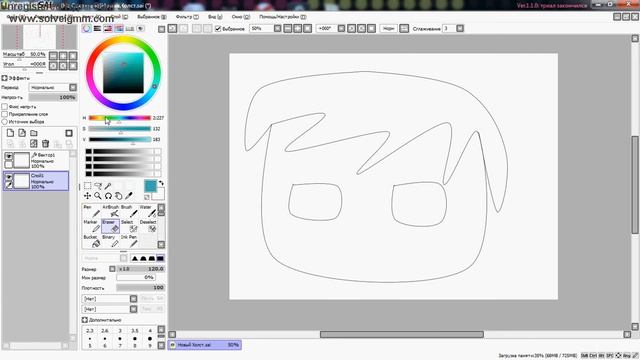Screen dimensions: 640x360
Task: Open the Вид menu
Action: (215, 17)
